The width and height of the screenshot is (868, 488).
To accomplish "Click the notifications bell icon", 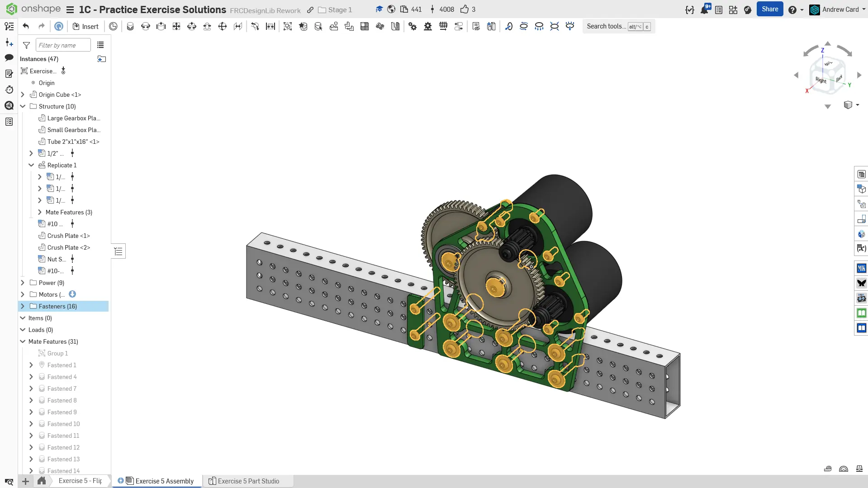I will [704, 9].
